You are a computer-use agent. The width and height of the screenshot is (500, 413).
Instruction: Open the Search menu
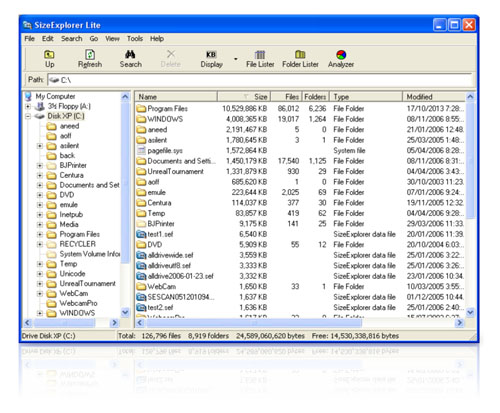[71, 39]
